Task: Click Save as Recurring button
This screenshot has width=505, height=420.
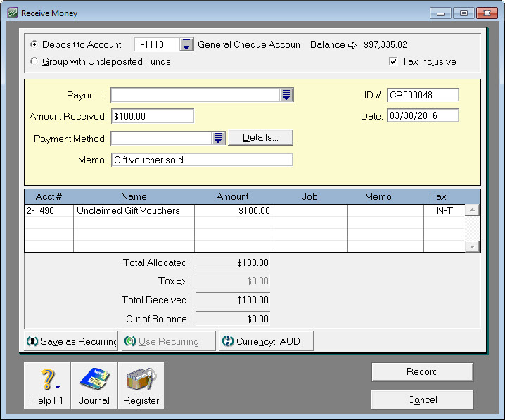Action: click(x=71, y=341)
